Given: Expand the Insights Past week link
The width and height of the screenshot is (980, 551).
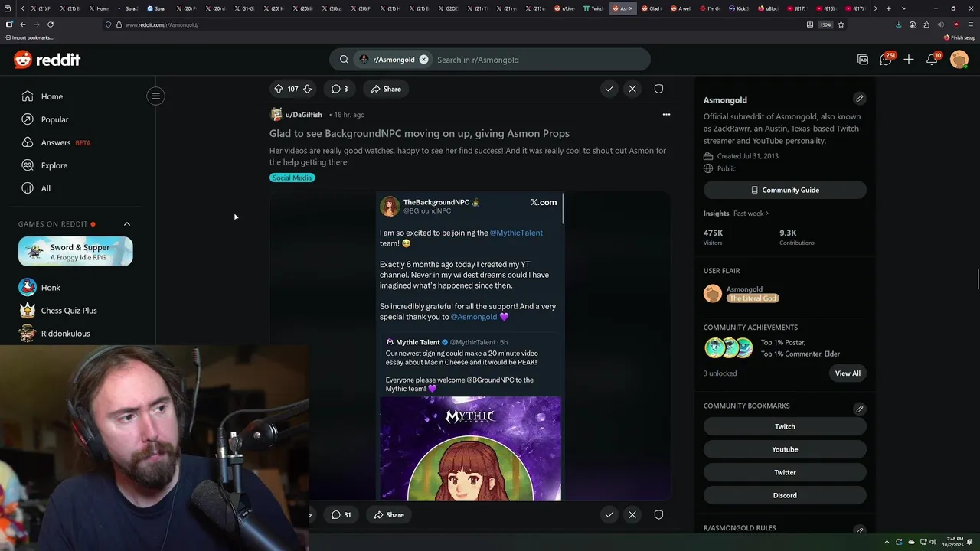Looking at the screenshot, I should click(x=750, y=214).
